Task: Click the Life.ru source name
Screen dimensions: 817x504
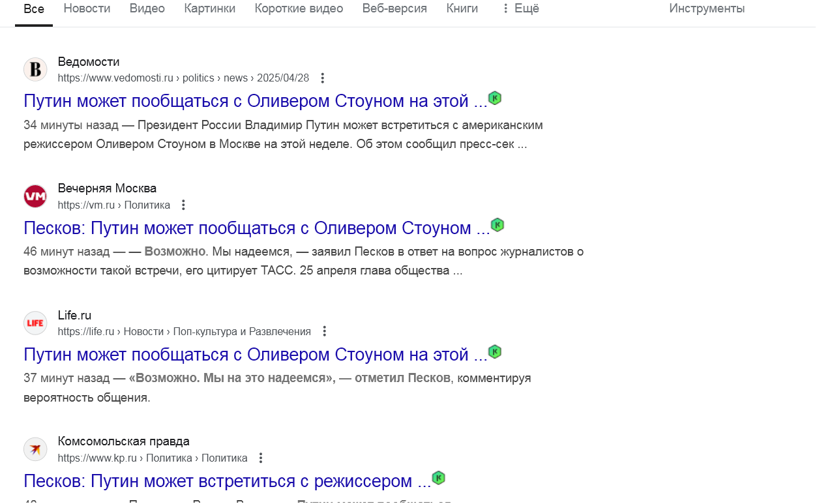Action: [x=75, y=315]
